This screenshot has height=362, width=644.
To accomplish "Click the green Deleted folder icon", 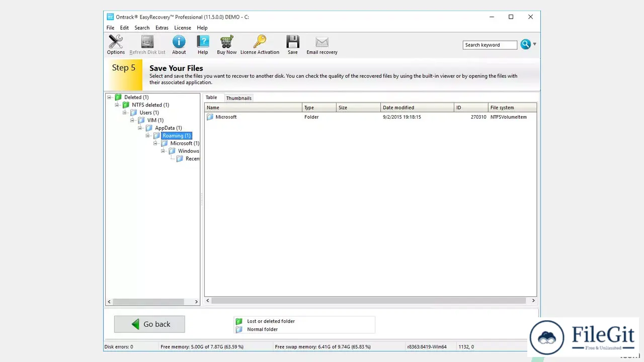I will (x=118, y=97).
